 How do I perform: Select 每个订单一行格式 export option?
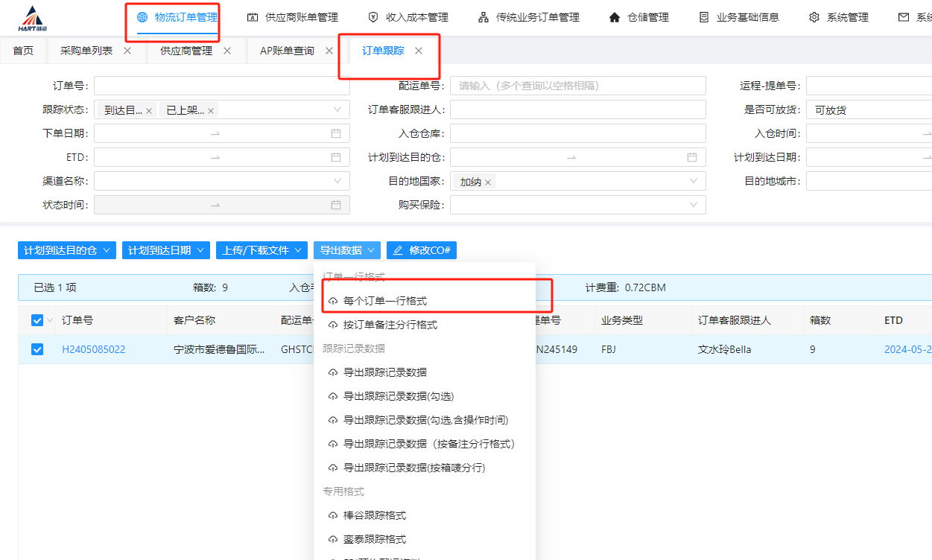coord(384,301)
